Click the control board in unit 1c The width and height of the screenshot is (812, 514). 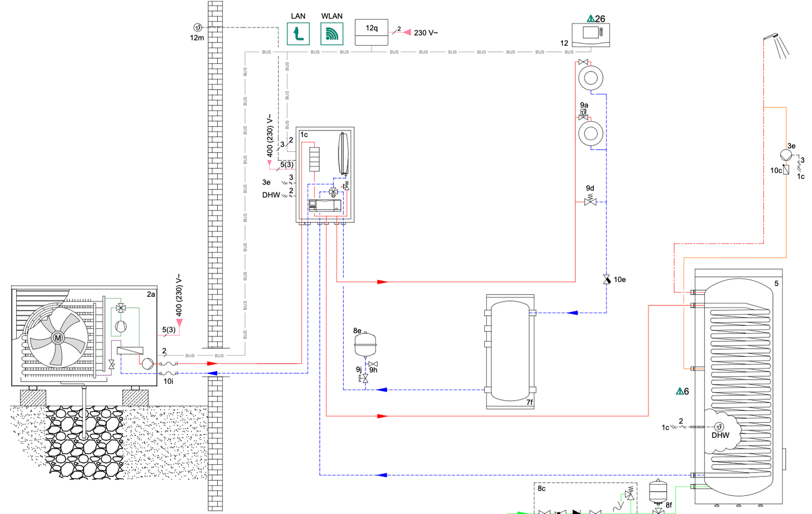pos(325,206)
